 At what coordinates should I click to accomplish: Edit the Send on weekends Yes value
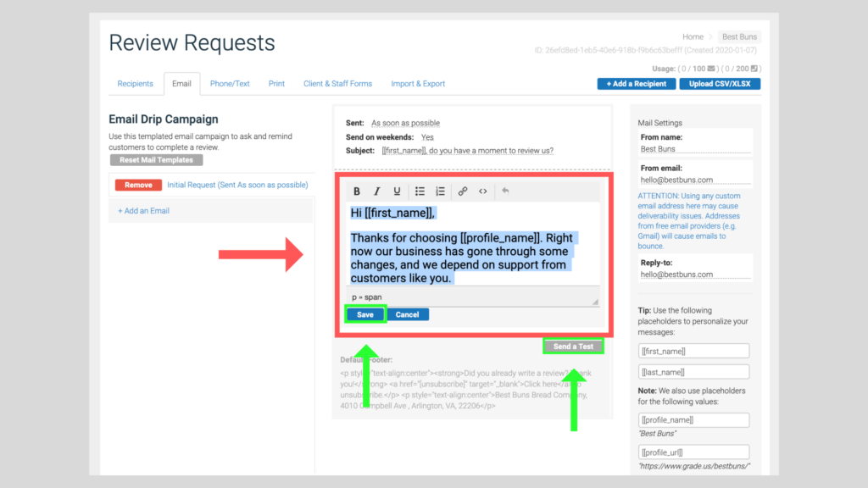(427, 137)
